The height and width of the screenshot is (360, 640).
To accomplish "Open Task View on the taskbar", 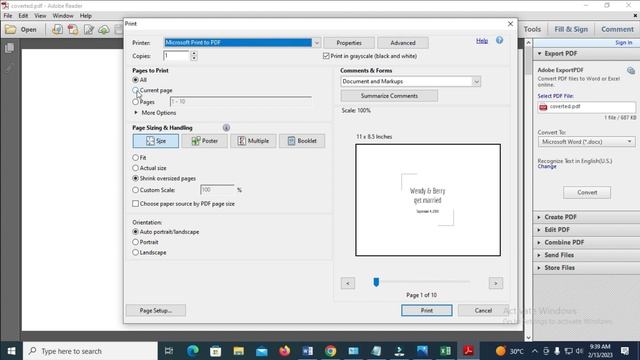I will pyautogui.click(x=169, y=351).
